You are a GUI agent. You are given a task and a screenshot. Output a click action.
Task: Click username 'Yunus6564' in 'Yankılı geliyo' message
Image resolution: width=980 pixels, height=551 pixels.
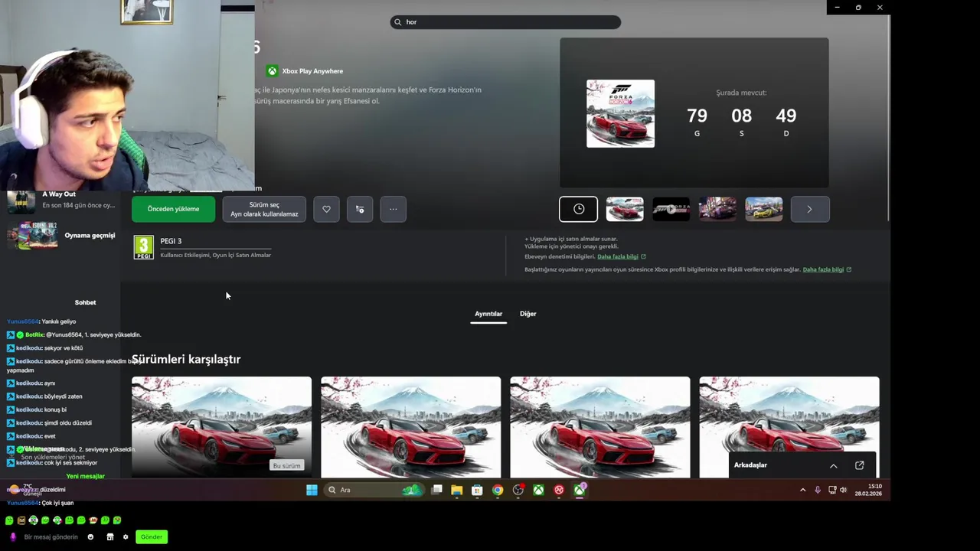coord(23,321)
